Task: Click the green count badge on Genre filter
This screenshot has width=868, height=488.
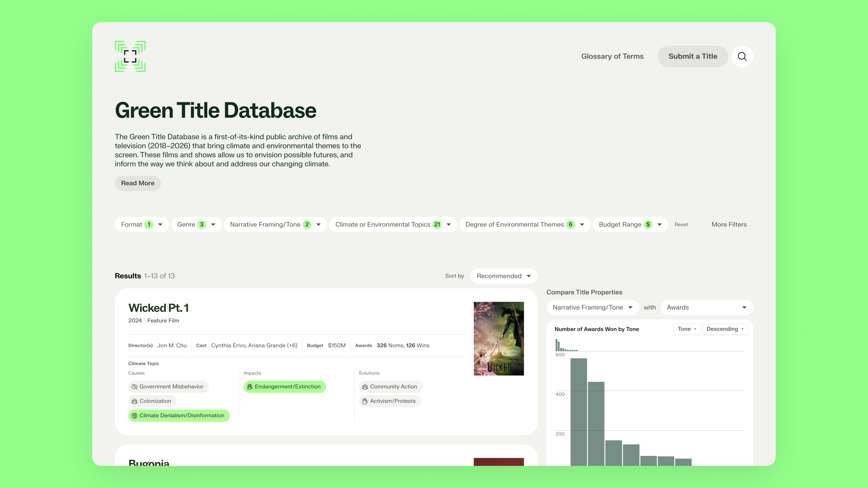Action: 201,225
